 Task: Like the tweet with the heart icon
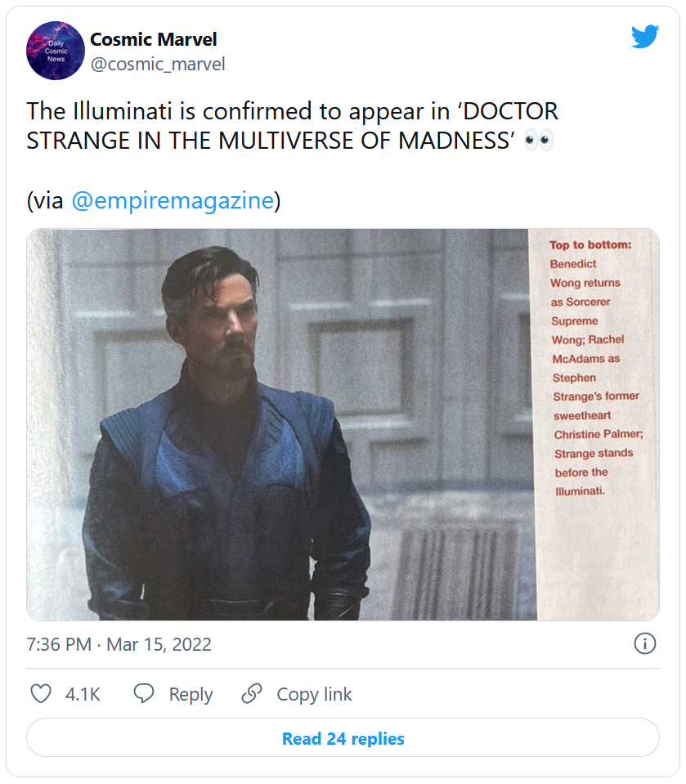point(41,694)
